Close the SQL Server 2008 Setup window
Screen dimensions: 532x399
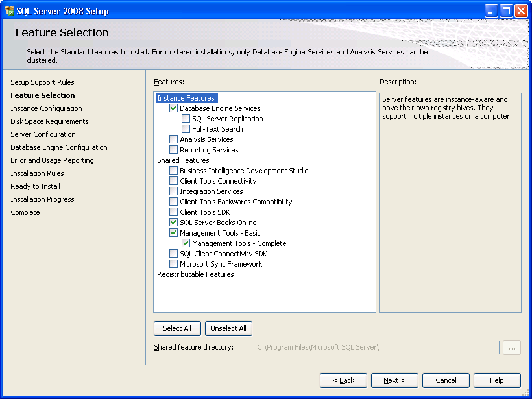521,11
